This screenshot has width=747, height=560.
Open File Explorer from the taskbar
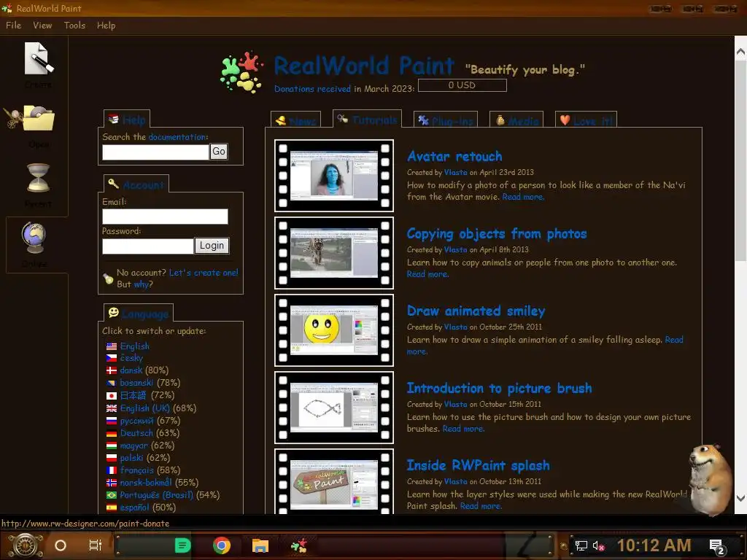click(x=260, y=545)
